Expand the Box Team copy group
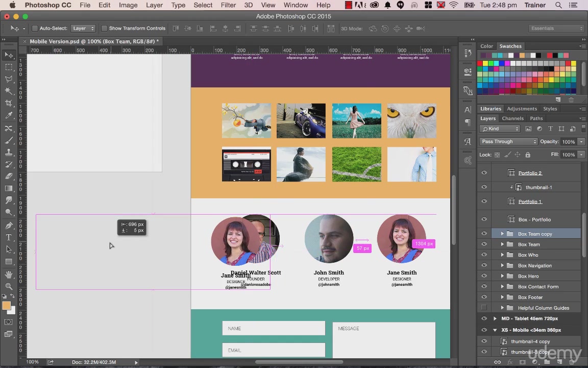Image resolution: width=588 pixels, height=368 pixels. coord(502,234)
